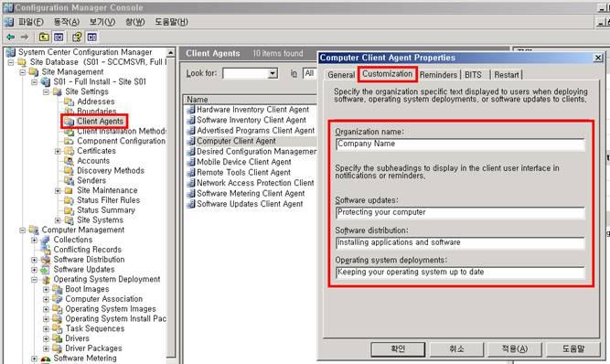Select the Discovery Methods tree node
610x364 pixels.
tap(111, 171)
